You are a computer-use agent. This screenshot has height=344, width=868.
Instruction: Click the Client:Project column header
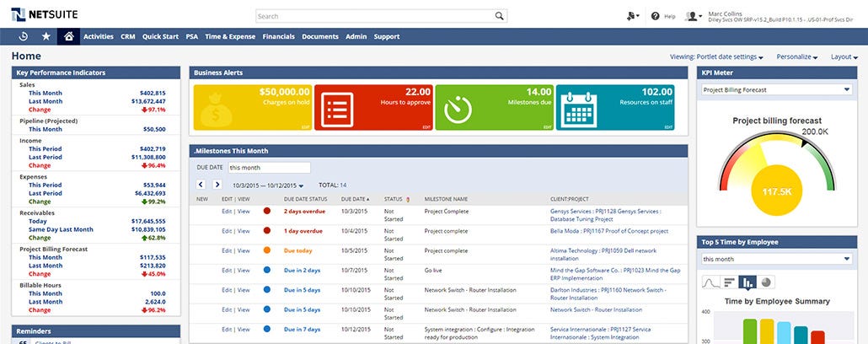tap(569, 199)
